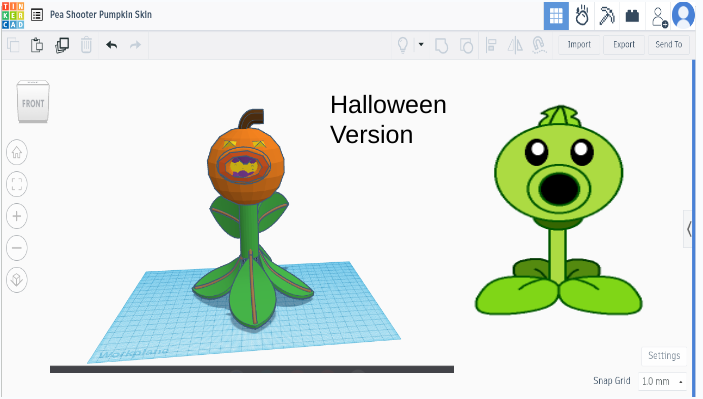Click the Mirror tool icon
This screenshot has width=703, height=399.
pyautogui.click(x=515, y=45)
